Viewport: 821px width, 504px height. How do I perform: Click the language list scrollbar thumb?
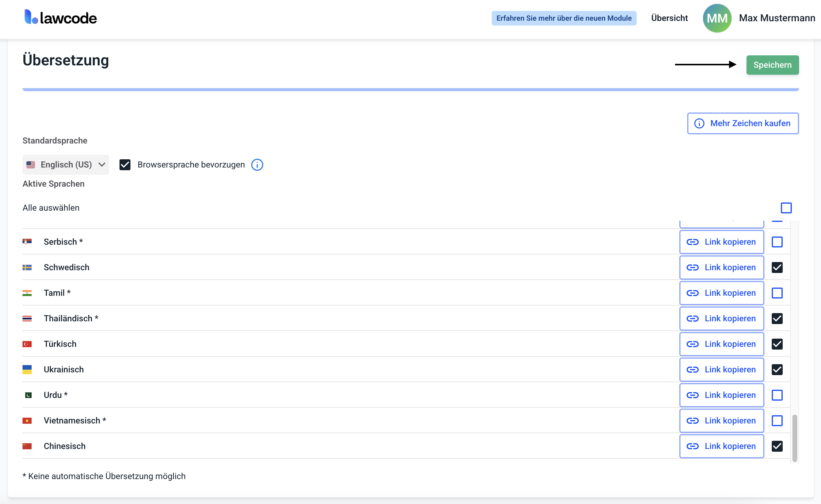794,438
